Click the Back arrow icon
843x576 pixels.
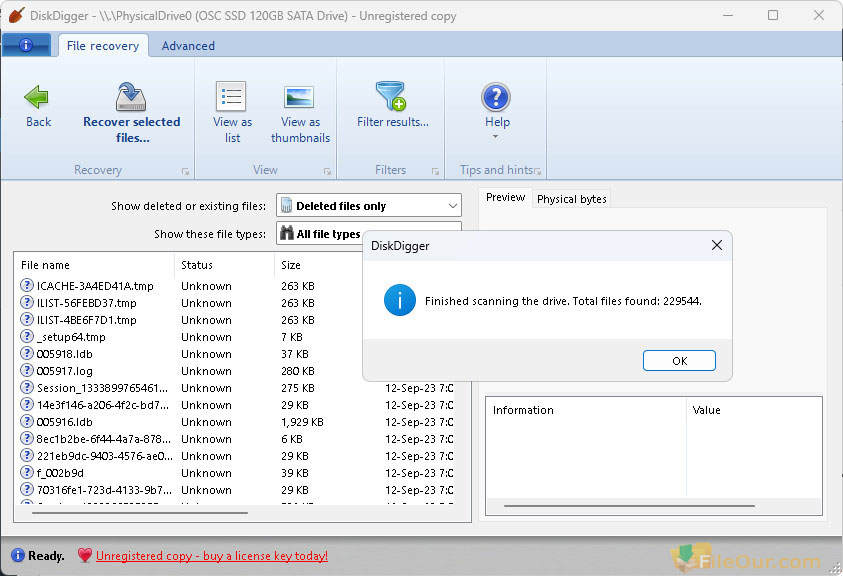click(37, 97)
